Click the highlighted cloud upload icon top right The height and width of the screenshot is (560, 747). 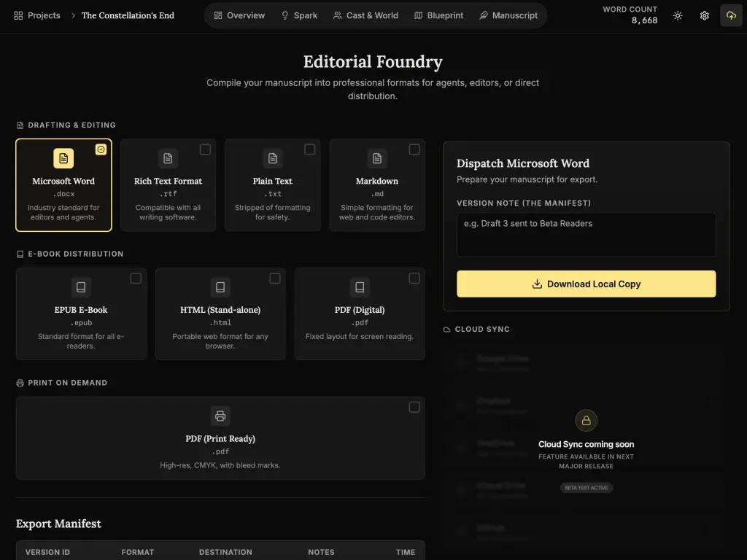pos(731,15)
